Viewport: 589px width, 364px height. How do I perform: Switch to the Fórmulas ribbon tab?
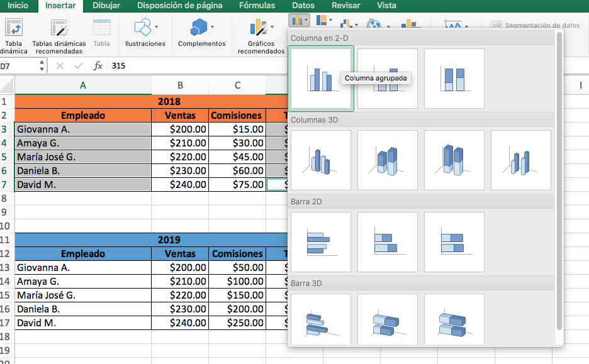pyautogui.click(x=255, y=6)
